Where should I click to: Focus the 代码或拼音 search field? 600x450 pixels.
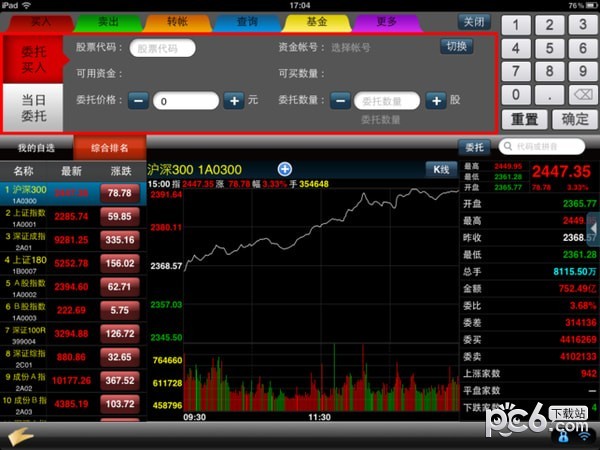542,146
